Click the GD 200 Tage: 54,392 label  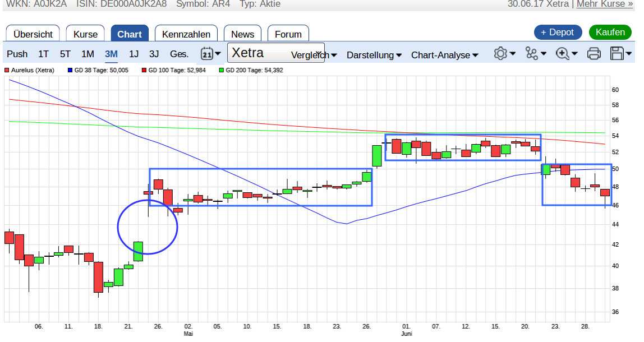pos(254,70)
